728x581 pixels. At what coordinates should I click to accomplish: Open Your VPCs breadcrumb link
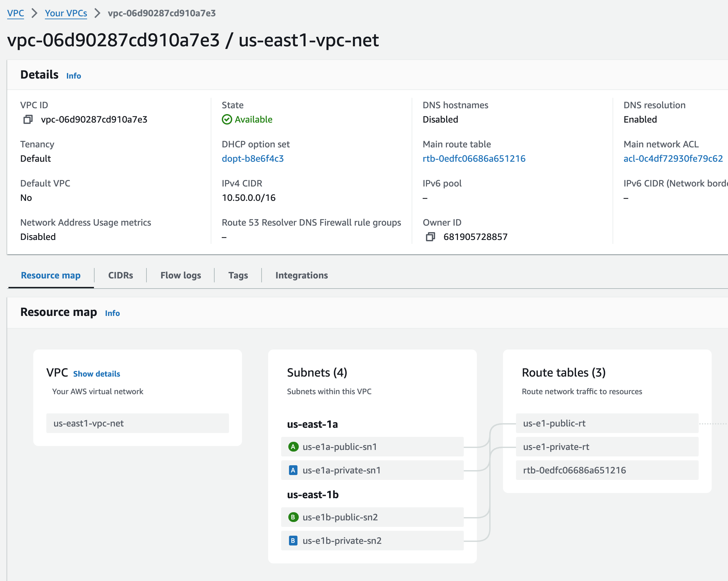coord(66,13)
